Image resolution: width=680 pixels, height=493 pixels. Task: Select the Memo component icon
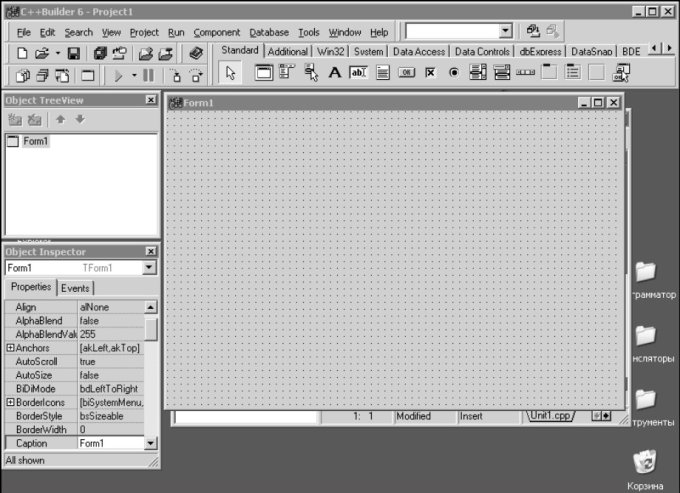382,72
